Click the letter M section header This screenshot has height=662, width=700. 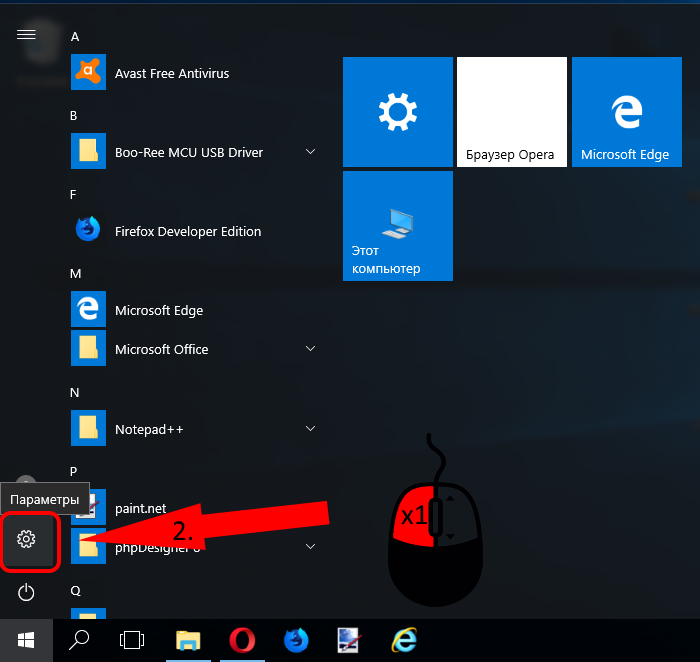pyautogui.click(x=75, y=273)
